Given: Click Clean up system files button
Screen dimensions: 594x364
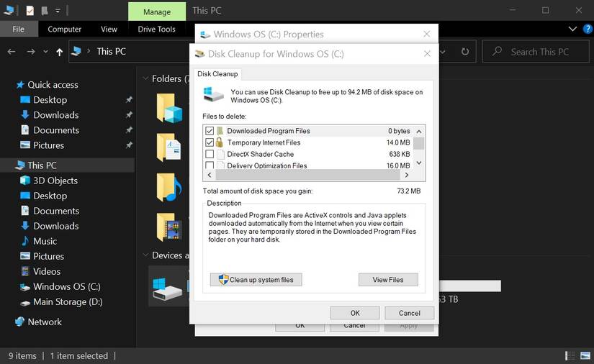Looking at the screenshot, I should click(x=256, y=280).
